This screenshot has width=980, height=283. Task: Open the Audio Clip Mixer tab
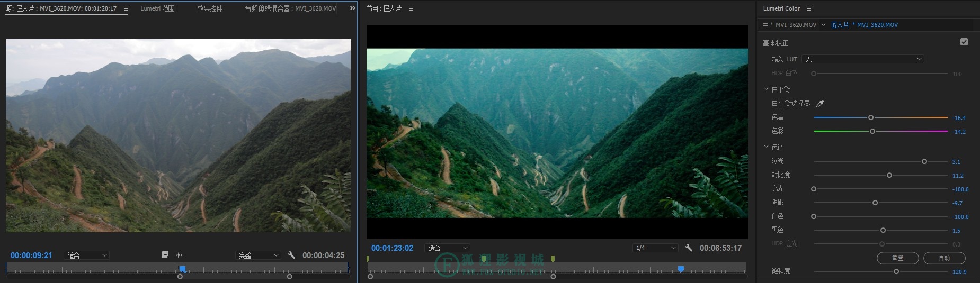pos(290,8)
